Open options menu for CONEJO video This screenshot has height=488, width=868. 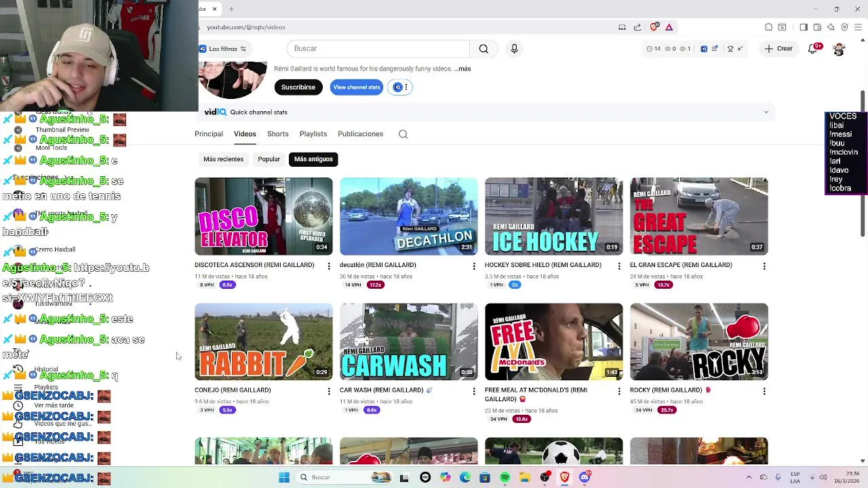(329, 391)
